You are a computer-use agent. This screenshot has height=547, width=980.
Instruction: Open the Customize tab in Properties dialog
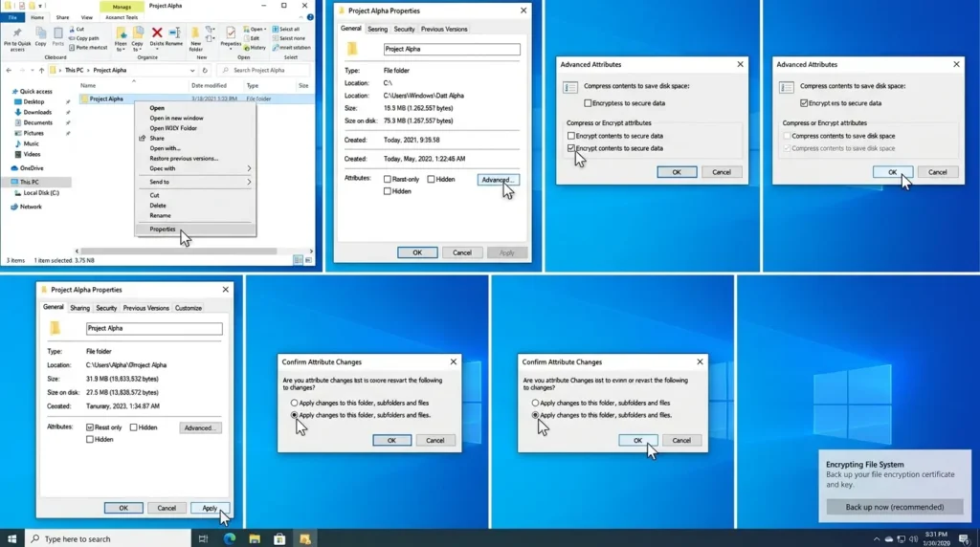pos(189,308)
